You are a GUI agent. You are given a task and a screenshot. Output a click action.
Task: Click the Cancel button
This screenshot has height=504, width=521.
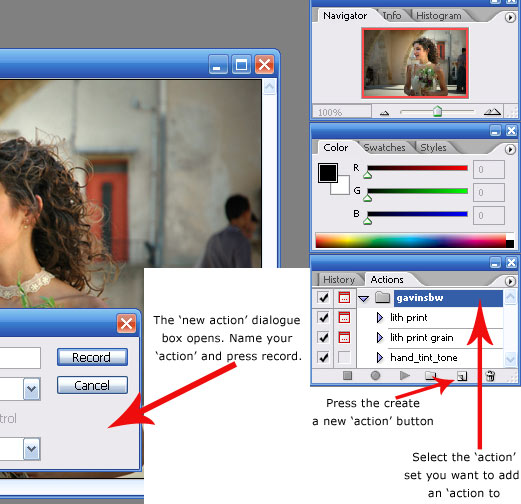click(x=92, y=385)
